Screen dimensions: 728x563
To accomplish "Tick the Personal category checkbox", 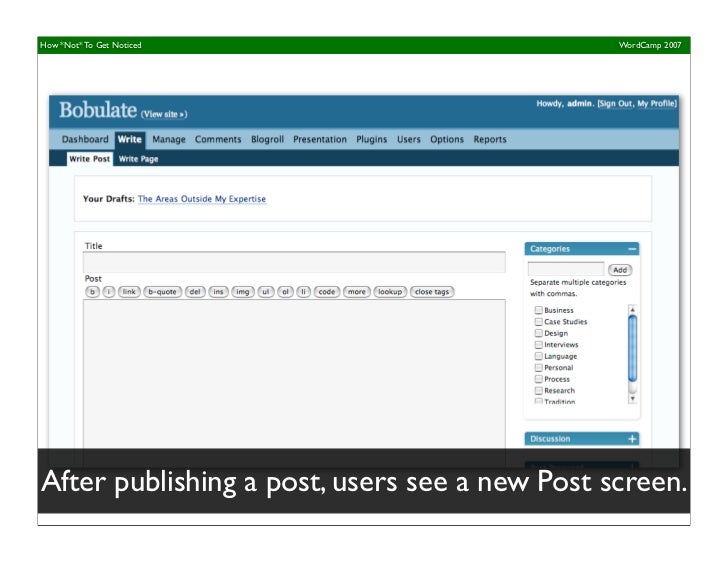I will pos(538,368).
